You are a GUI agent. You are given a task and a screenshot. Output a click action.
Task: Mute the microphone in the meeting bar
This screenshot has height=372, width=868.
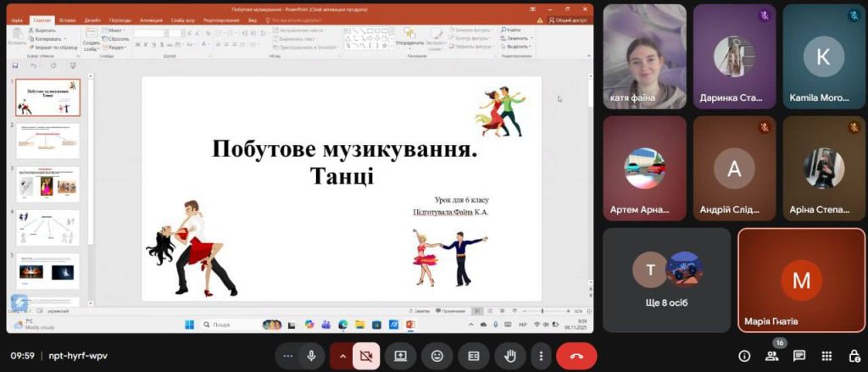pos(311,356)
